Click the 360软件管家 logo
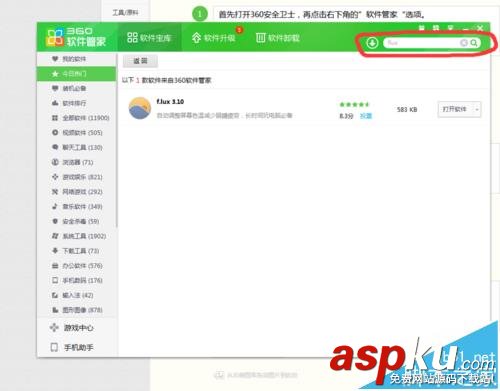This screenshot has height=391, width=500. coord(76,37)
